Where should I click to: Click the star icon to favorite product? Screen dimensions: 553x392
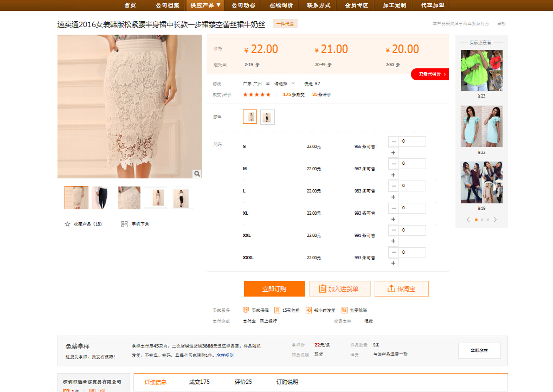pyautogui.click(x=68, y=224)
